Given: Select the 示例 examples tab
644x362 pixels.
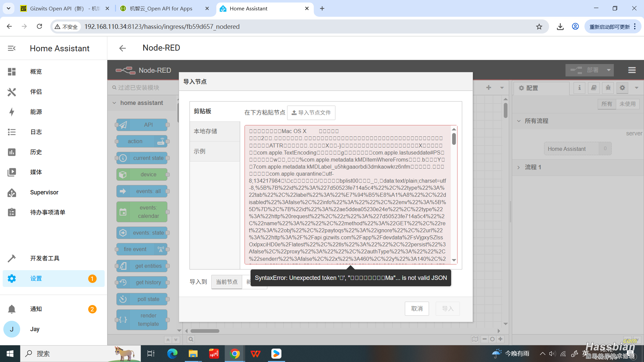Looking at the screenshot, I should coord(215,152).
